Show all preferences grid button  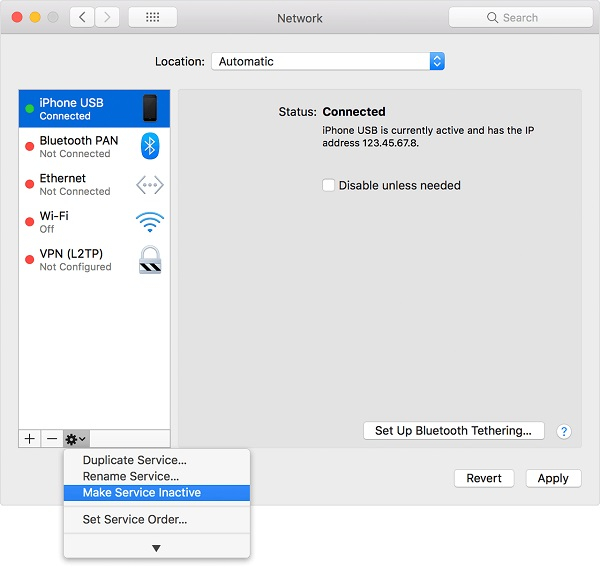(x=153, y=18)
